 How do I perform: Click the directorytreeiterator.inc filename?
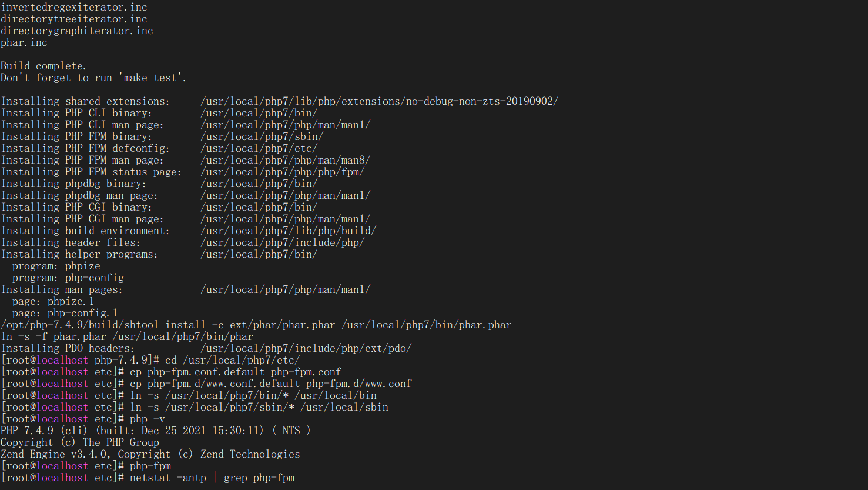pyautogui.click(x=74, y=19)
